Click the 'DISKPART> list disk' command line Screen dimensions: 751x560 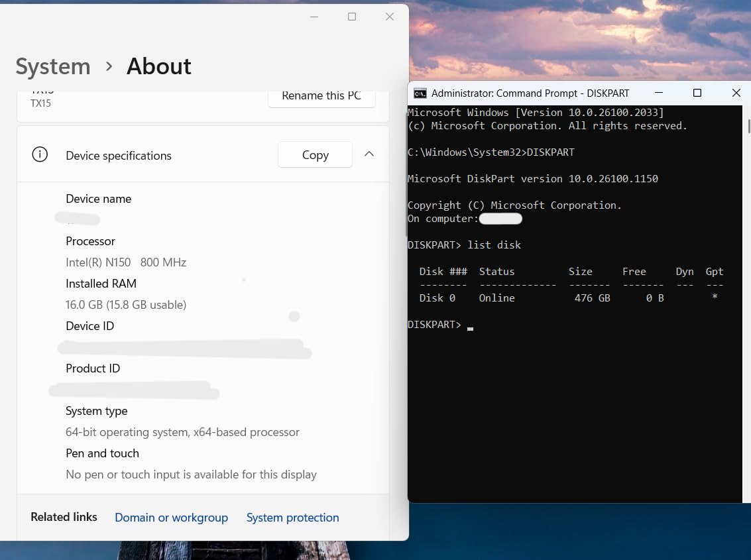464,245
